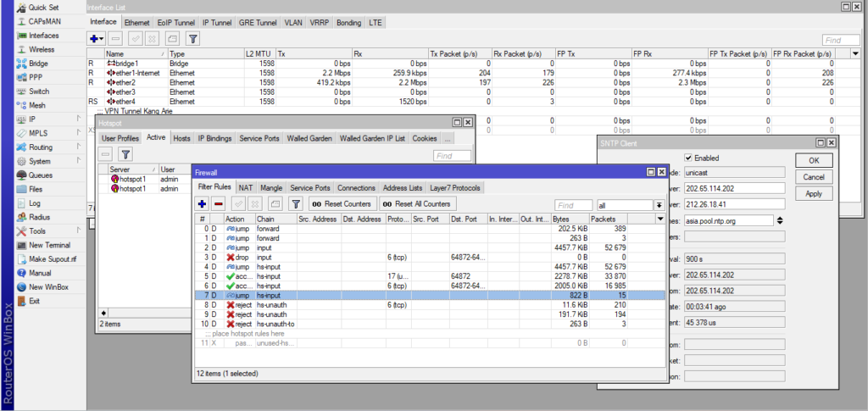Click remove icon in Hotspot toolbar
This screenshot has width=868, height=411.
point(106,154)
